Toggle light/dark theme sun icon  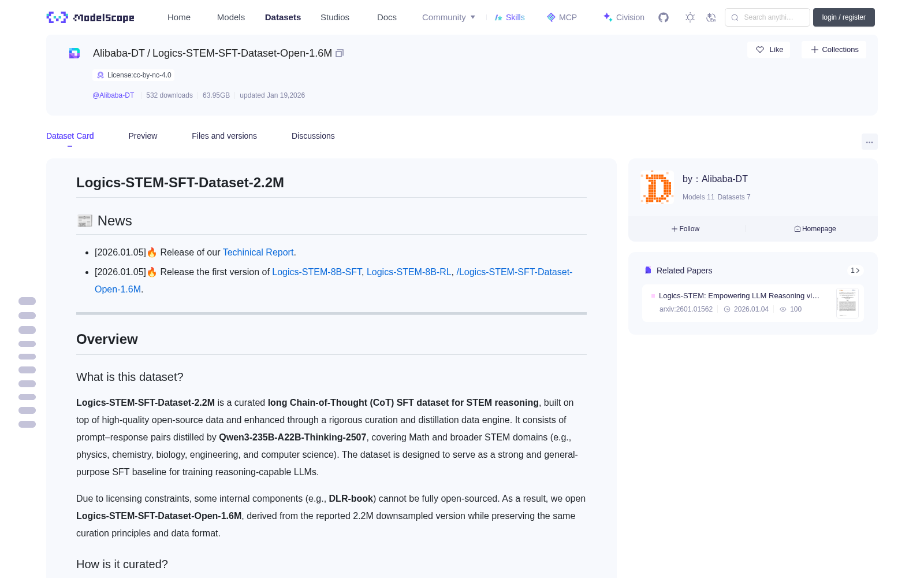690,17
